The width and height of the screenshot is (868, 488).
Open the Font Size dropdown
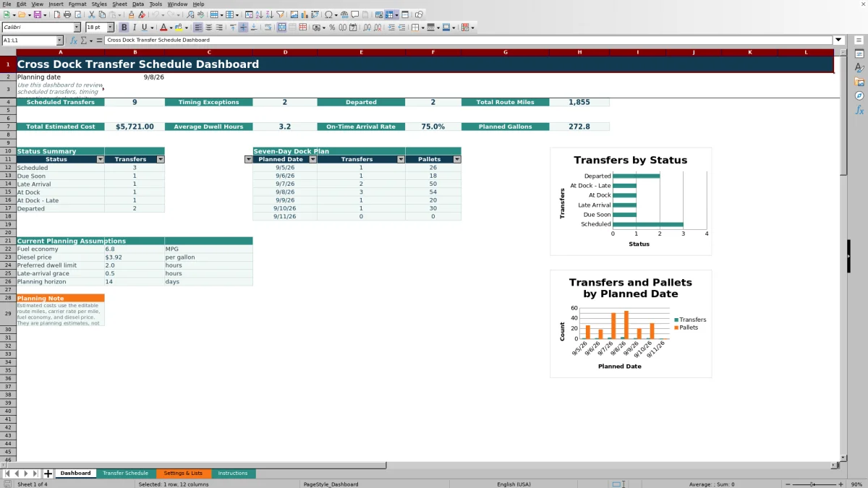click(110, 27)
